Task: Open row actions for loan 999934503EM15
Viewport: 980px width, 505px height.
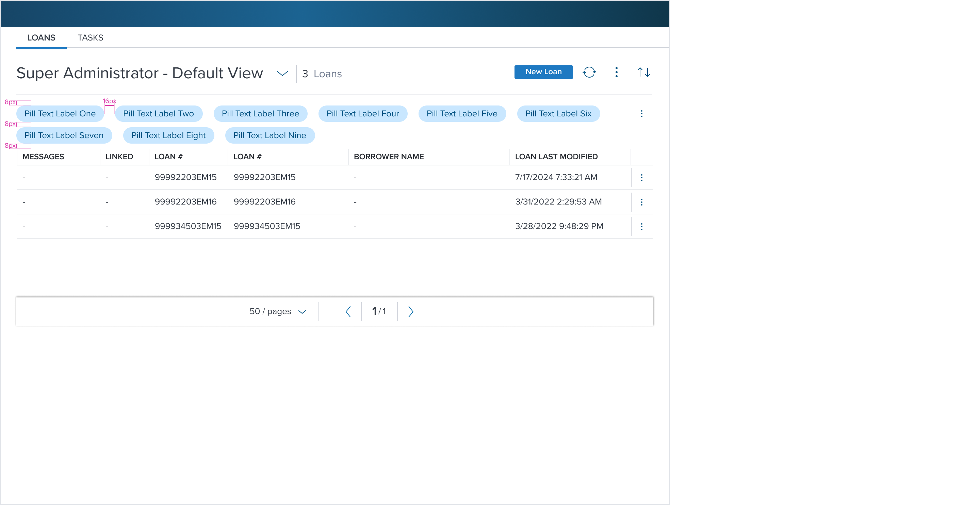Action: [x=641, y=226]
